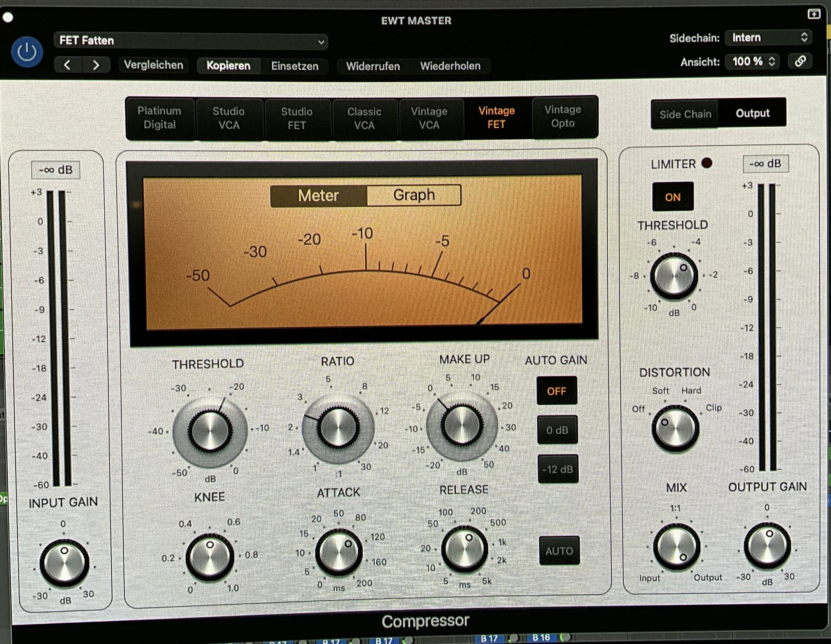Click the link chain icon

800,61
